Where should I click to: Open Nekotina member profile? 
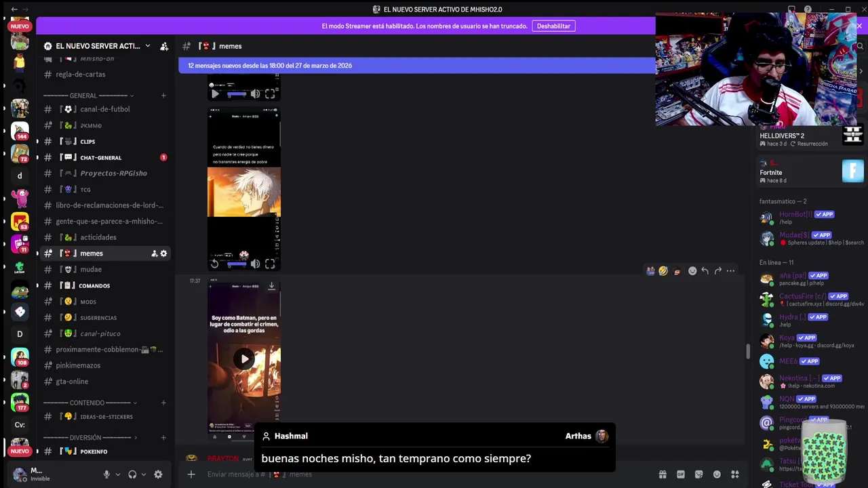(x=810, y=382)
